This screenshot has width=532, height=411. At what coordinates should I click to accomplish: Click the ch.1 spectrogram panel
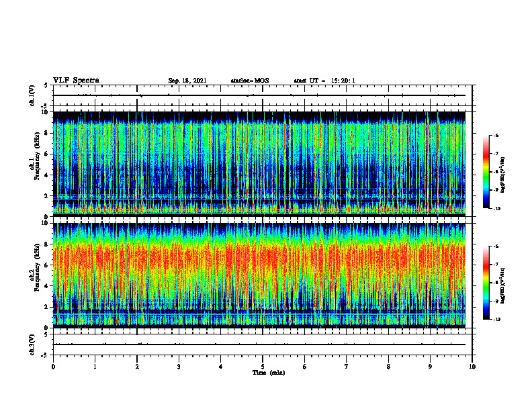click(259, 164)
